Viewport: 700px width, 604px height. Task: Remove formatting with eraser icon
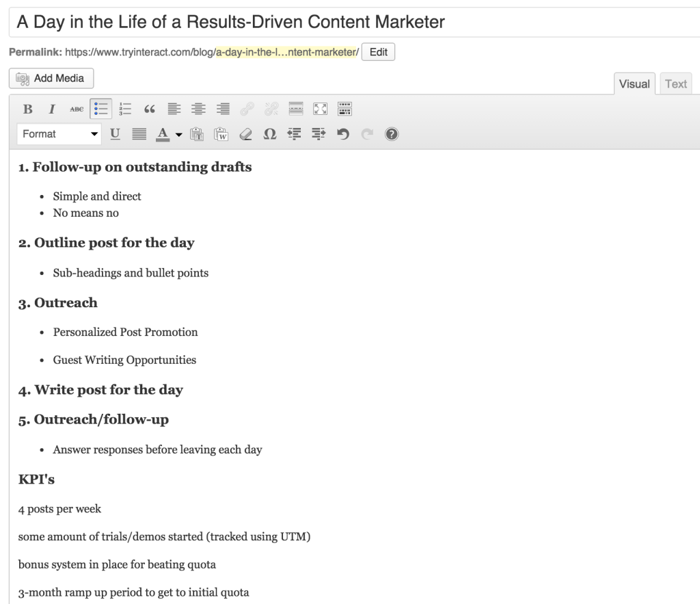coord(245,134)
